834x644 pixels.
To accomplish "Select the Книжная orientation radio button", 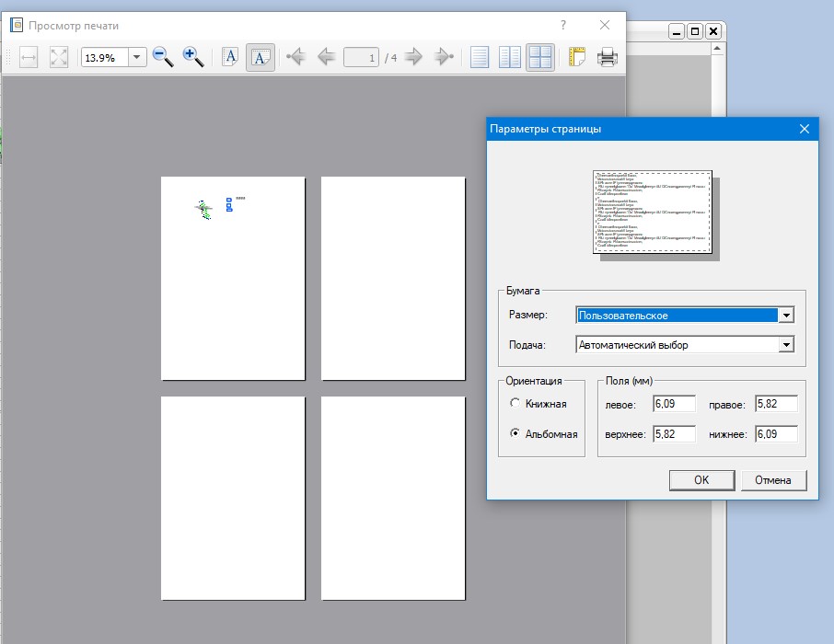I will pos(515,404).
